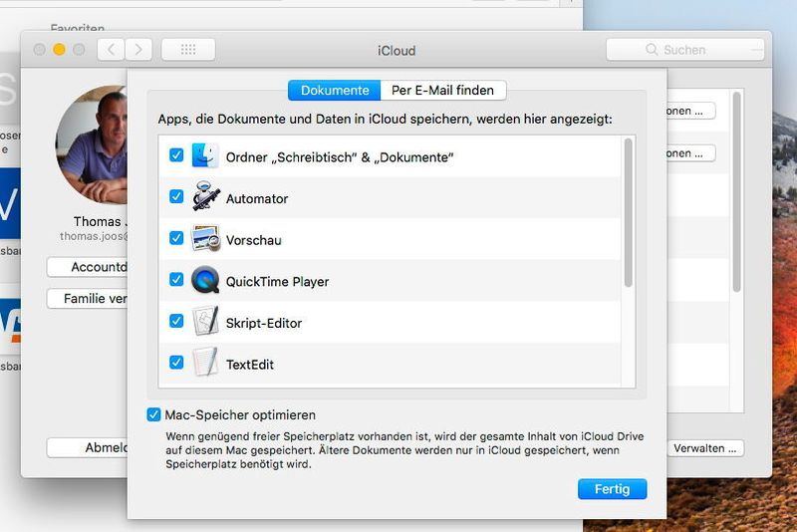Show all preferences with the grid icon
Viewport: 797px width, 532px height.
(188, 49)
